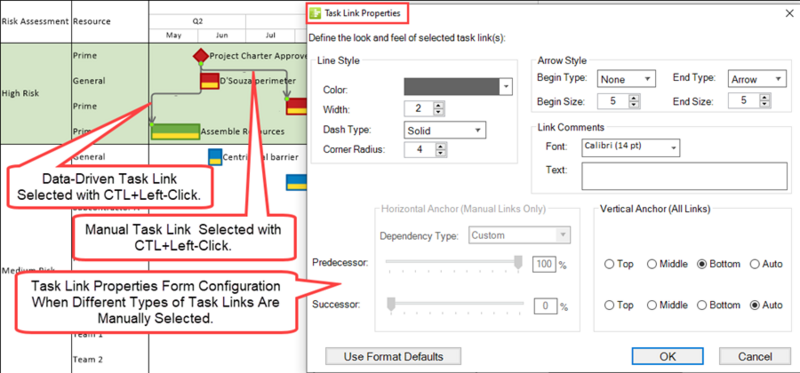800x373 pixels.
Task: Select Bottom in second Vertical Anchor row
Action: [x=702, y=305]
